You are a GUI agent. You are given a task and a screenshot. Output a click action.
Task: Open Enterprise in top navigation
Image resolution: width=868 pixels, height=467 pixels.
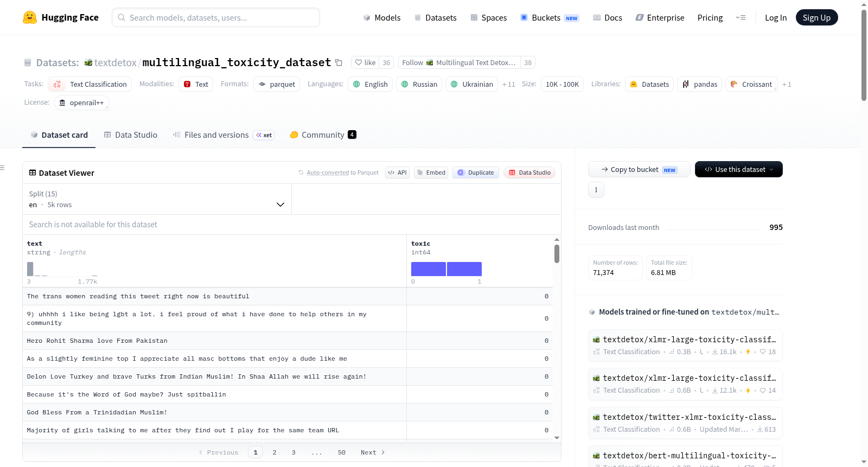click(x=660, y=17)
